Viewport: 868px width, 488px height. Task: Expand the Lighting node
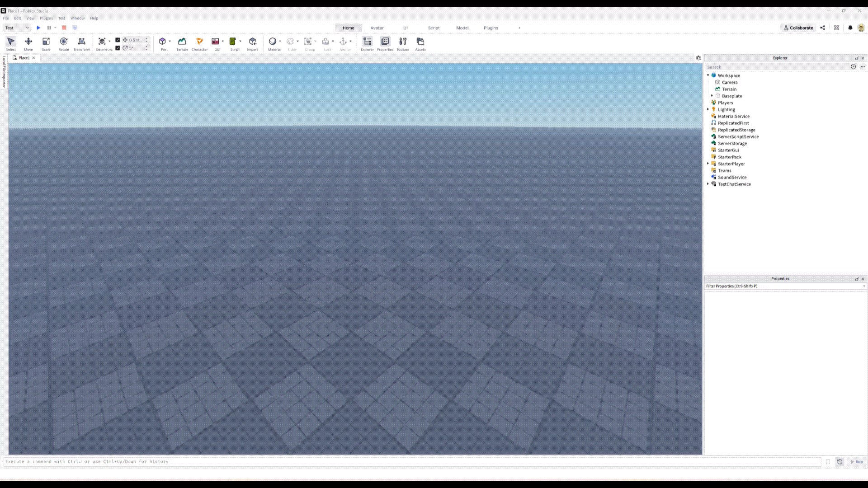click(708, 109)
